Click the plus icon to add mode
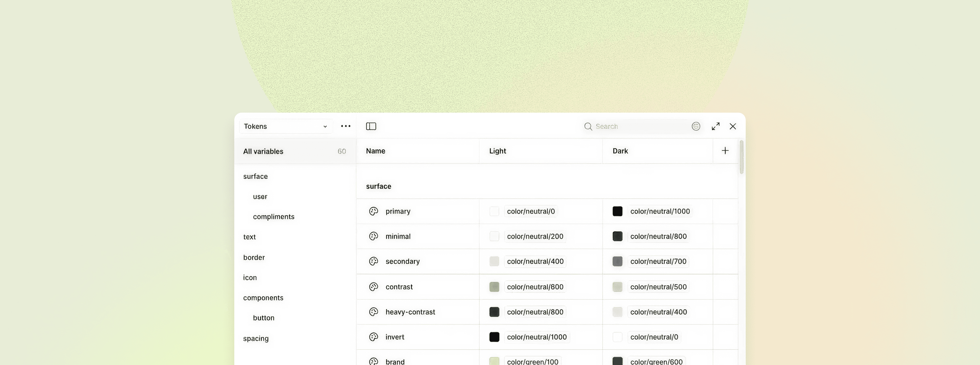 [x=725, y=151]
